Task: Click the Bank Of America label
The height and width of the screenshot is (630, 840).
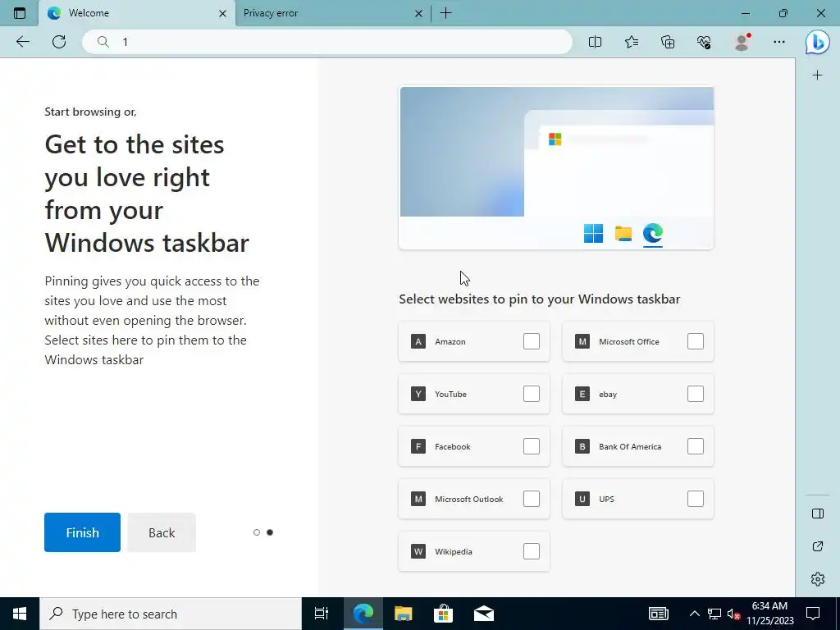Action: (x=630, y=447)
